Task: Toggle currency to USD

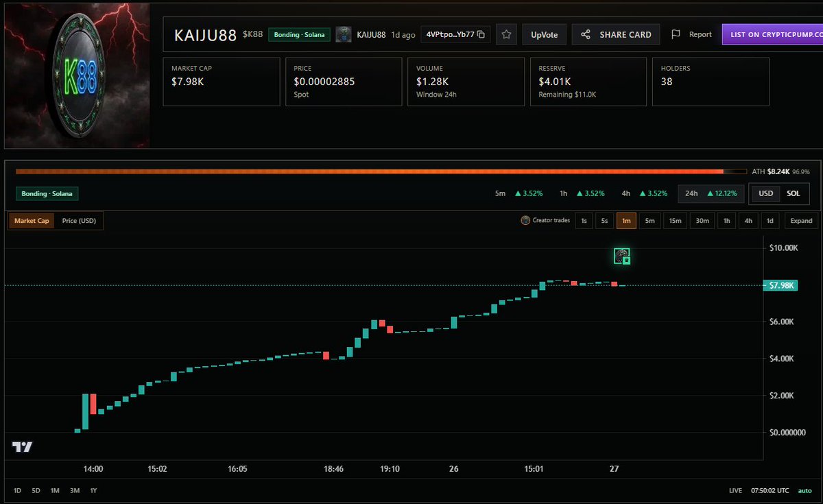Action: (765, 193)
